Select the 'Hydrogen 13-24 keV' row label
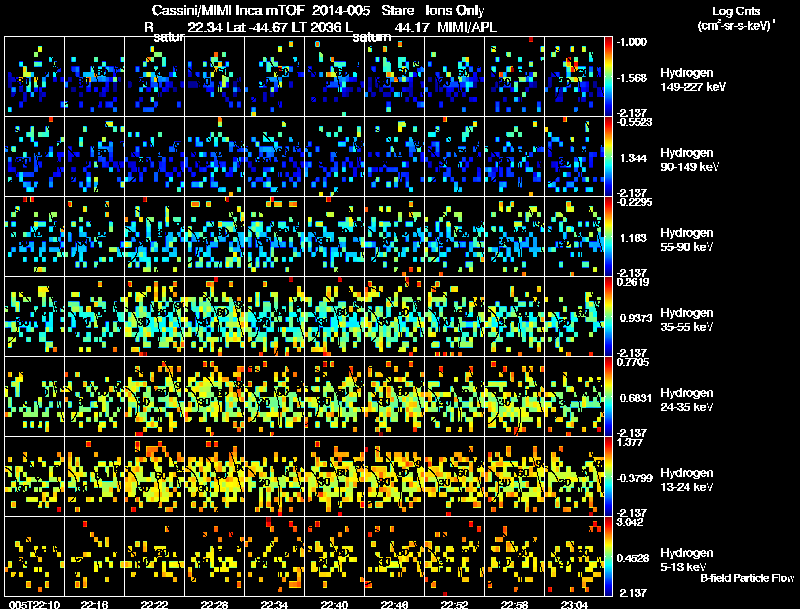 coord(687,480)
